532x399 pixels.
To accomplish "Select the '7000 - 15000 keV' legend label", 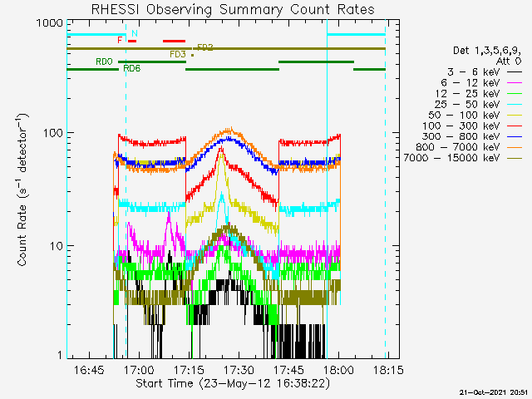I will pos(452,158).
